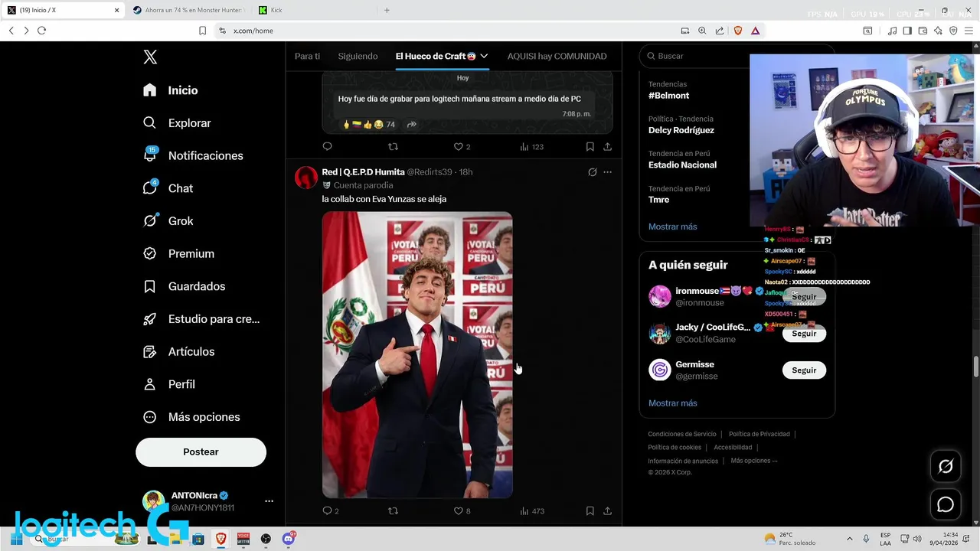
Task: Open the Perú candidate image in post
Action: 417,355
